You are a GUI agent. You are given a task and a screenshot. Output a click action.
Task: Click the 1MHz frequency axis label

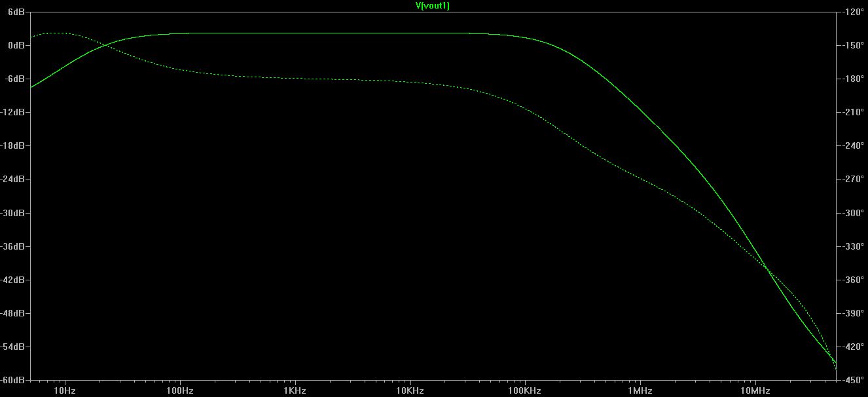pos(640,391)
